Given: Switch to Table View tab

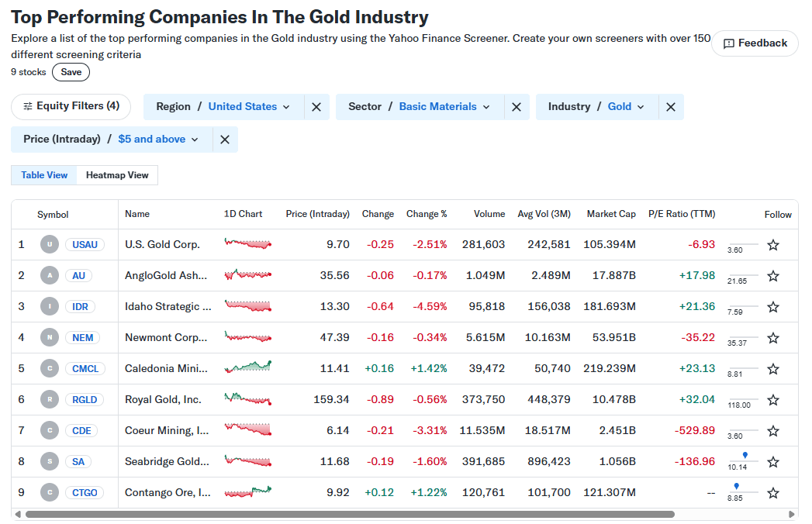Looking at the screenshot, I should point(44,175).
